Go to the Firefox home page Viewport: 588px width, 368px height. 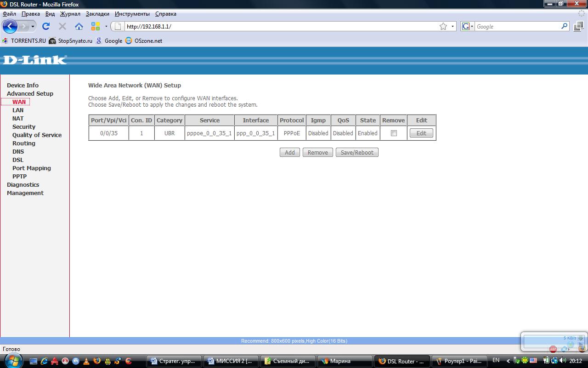(x=79, y=26)
